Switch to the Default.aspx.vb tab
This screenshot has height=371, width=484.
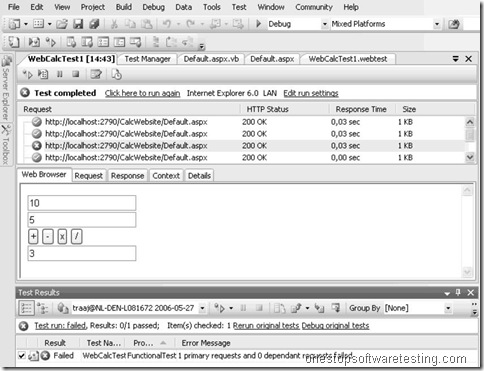tap(211, 59)
